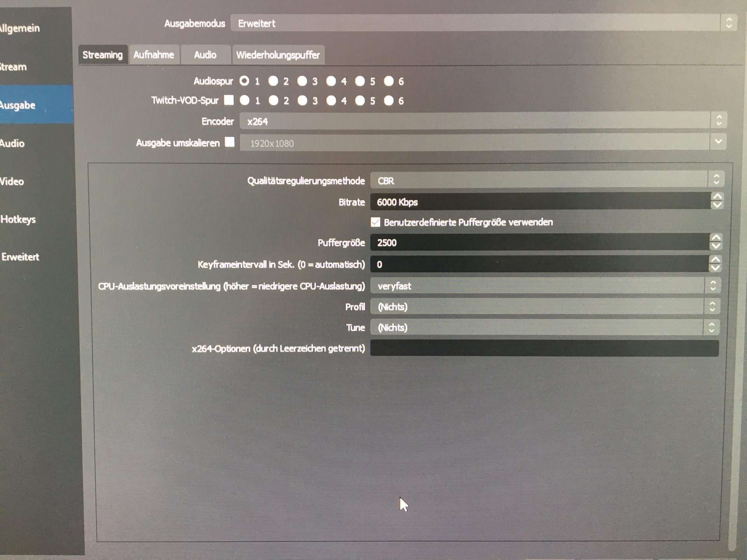Viewport: 747px width, 560px height.
Task: Toggle Benutzerdefinierte Puffergröße verwenden checkbox
Action: (x=377, y=222)
